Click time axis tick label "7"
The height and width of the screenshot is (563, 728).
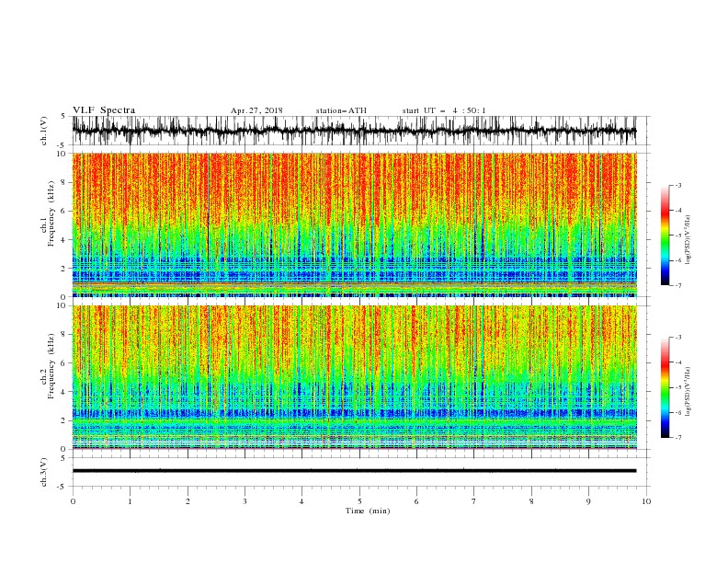pyautogui.click(x=474, y=501)
